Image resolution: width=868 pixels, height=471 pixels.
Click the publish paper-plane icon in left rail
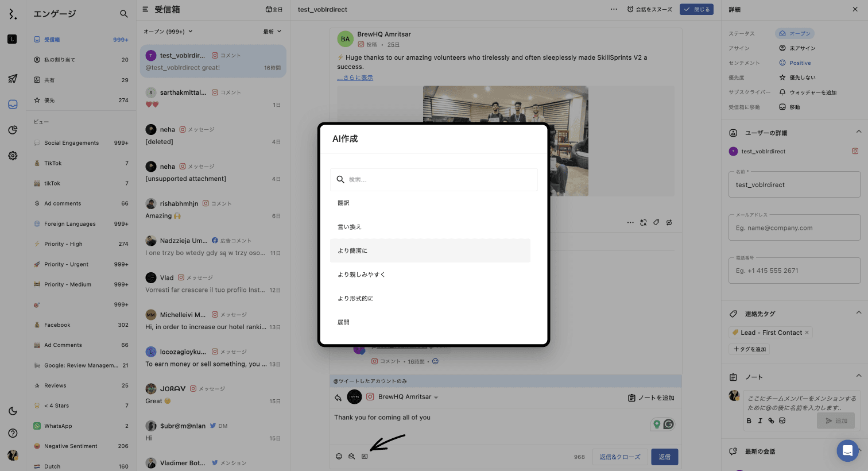(13, 79)
